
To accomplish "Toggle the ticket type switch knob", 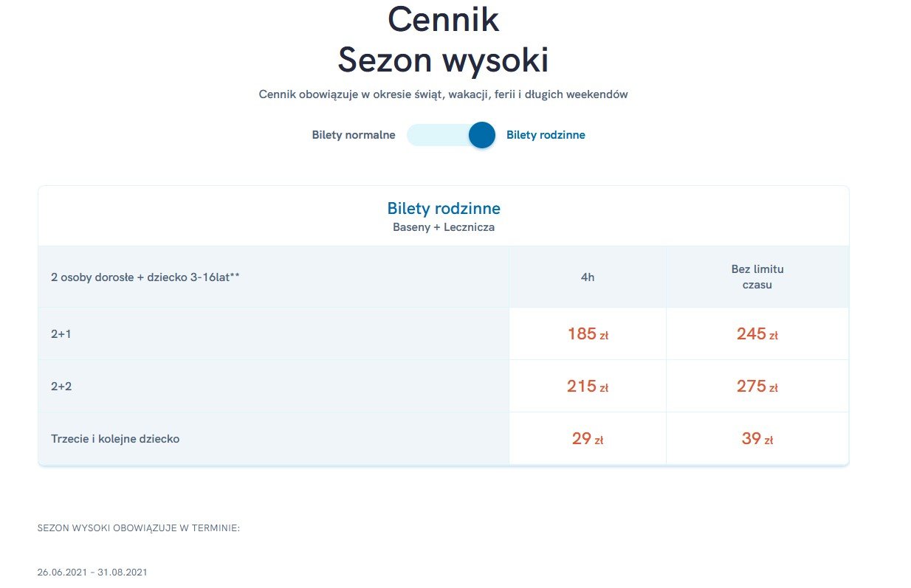I will 482,135.
